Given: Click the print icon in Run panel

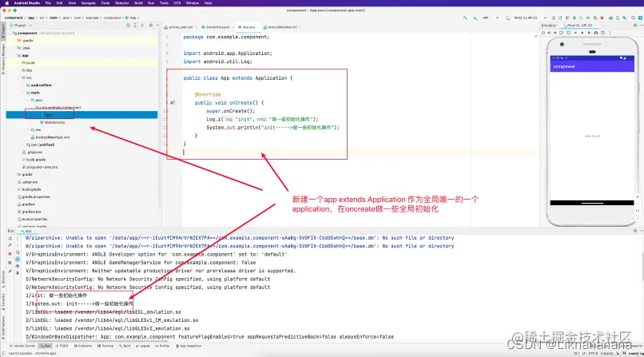Looking at the screenshot, I should click(x=18, y=266).
